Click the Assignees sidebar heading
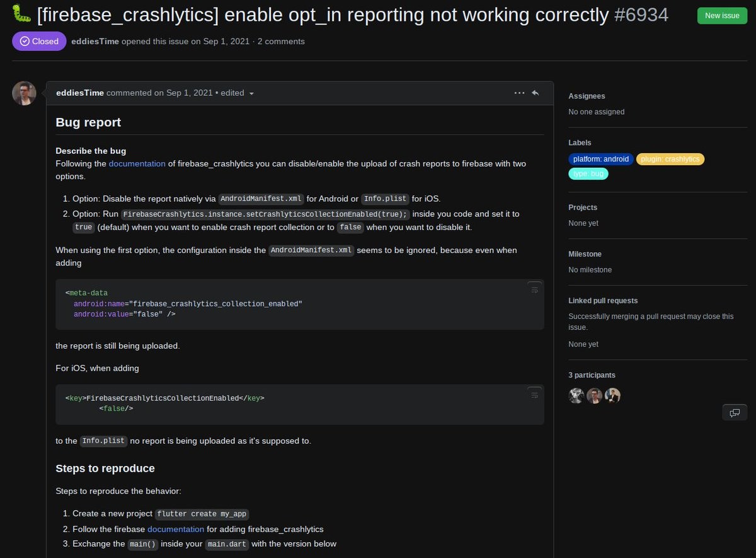 587,96
